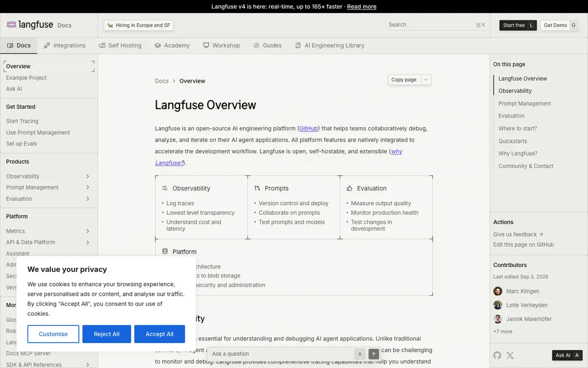Click the Platform database icon
Screen dimensions: 588x368
(x=165, y=252)
